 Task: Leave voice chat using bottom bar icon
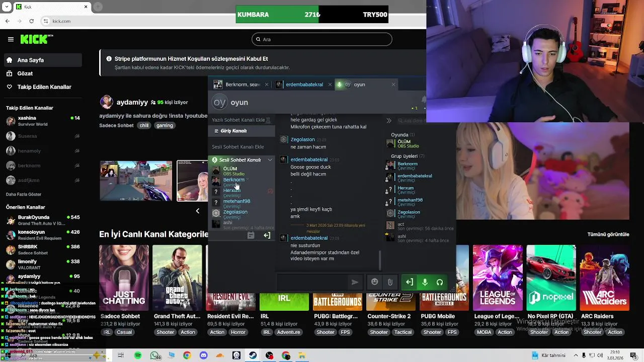click(410, 282)
